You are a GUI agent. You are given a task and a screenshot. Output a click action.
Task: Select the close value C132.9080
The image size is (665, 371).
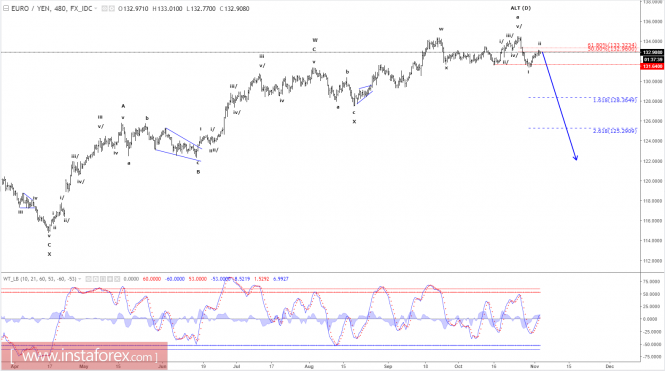click(235, 8)
